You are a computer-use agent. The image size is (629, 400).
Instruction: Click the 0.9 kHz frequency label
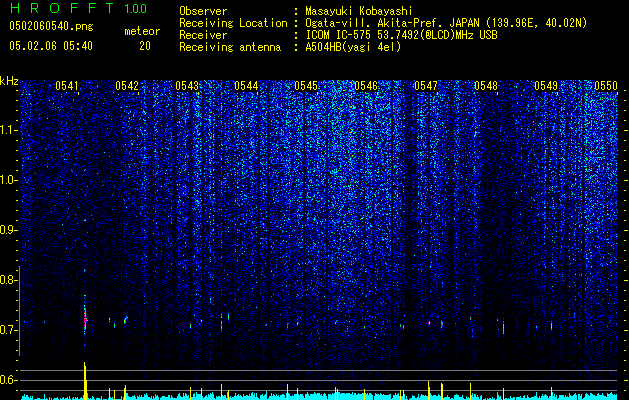pyautogui.click(x=8, y=230)
